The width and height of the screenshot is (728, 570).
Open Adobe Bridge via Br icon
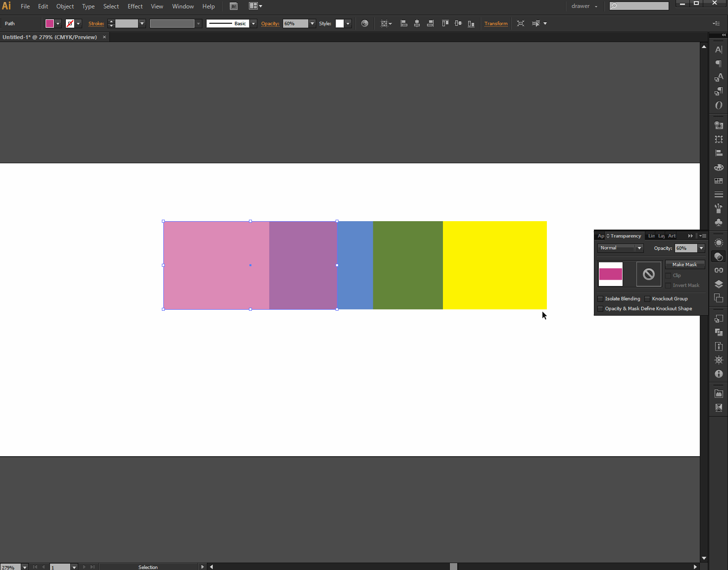pyautogui.click(x=234, y=6)
